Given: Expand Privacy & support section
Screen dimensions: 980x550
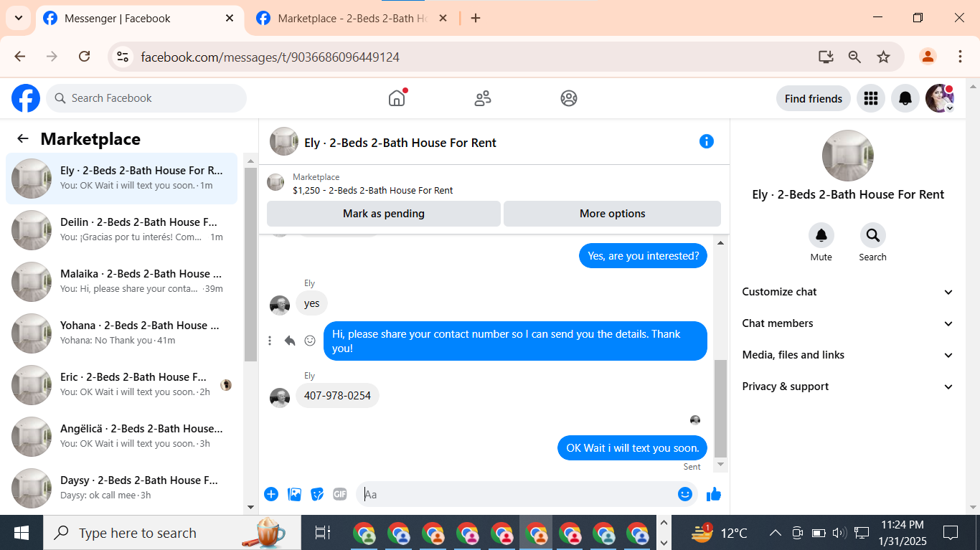Looking at the screenshot, I should point(847,387).
